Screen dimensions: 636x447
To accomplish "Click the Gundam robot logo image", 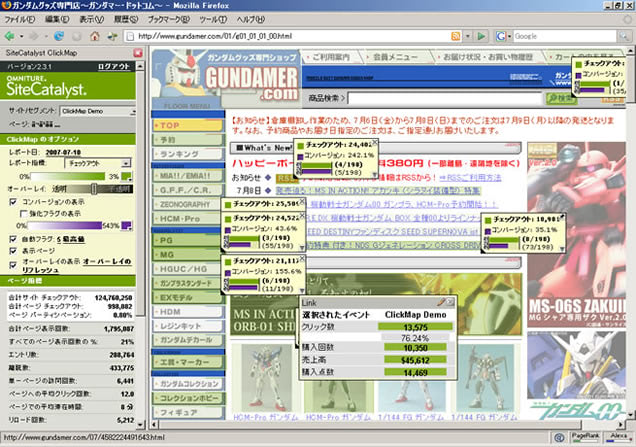I will 176,77.
